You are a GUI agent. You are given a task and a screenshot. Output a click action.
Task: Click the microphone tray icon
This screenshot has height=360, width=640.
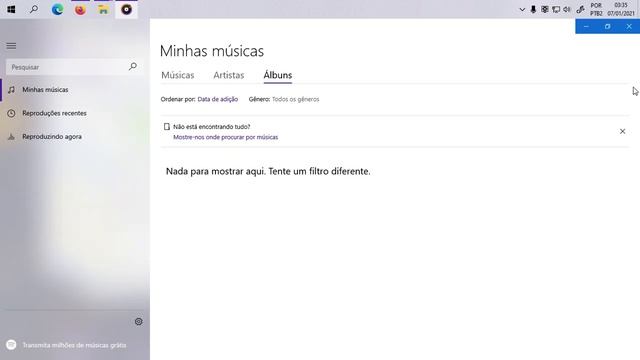coord(533,9)
